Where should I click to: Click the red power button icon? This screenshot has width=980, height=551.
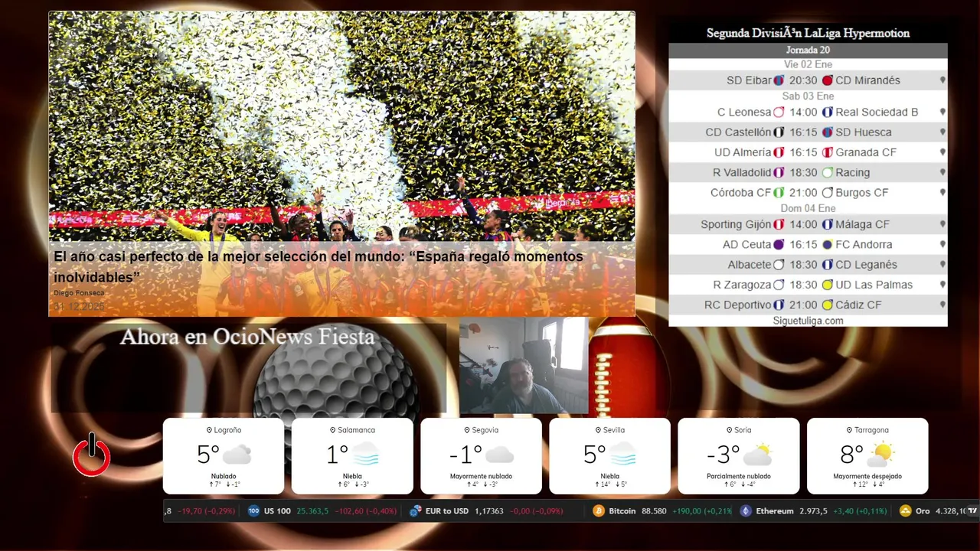pos(92,455)
